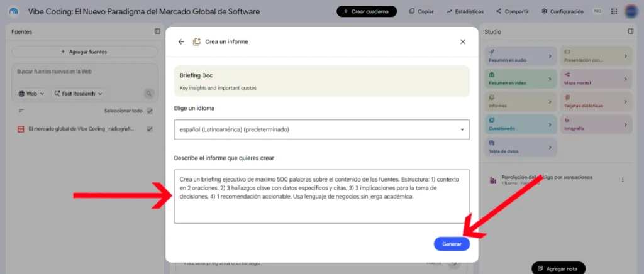
Task: Click the Crear cuaderno button
Action: pyautogui.click(x=367, y=11)
